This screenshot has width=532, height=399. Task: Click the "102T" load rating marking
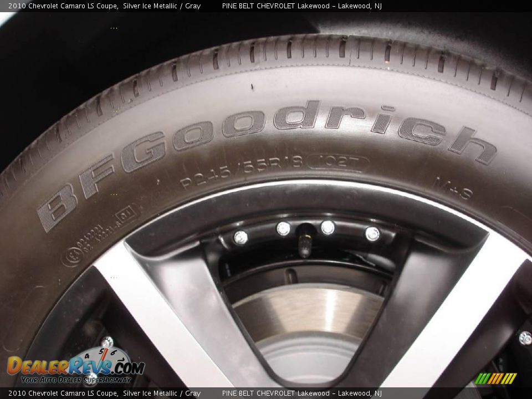pos(338,162)
